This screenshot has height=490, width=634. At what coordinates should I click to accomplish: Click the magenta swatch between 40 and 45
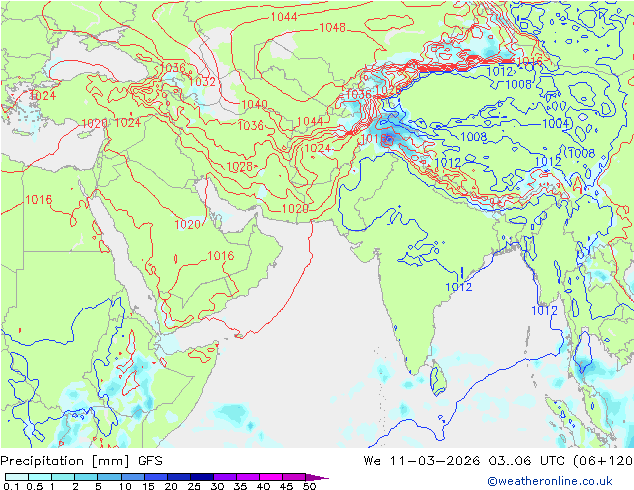coord(271,477)
